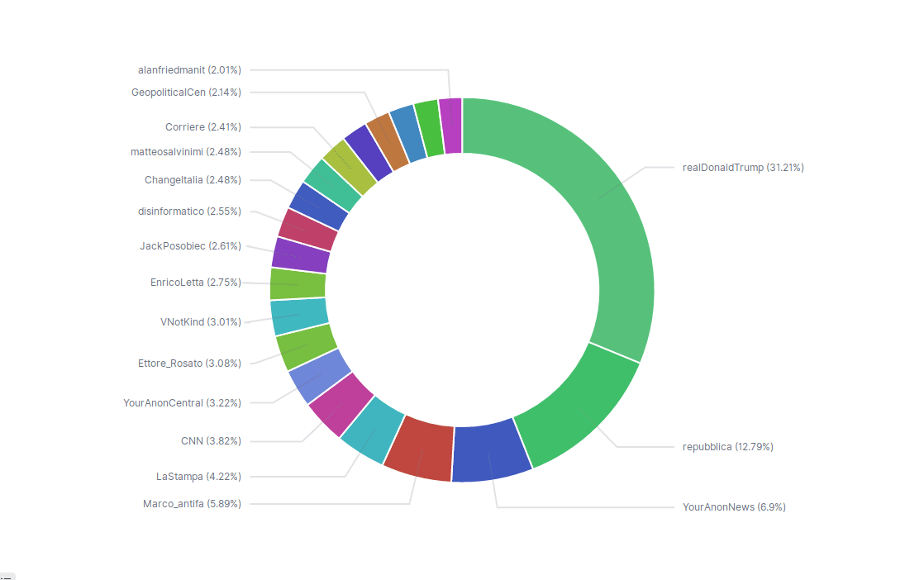The width and height of the screenshot is (924, 580).
Task: Select the VNotKind (3.01%) label text
Action: tap(200, 321)
